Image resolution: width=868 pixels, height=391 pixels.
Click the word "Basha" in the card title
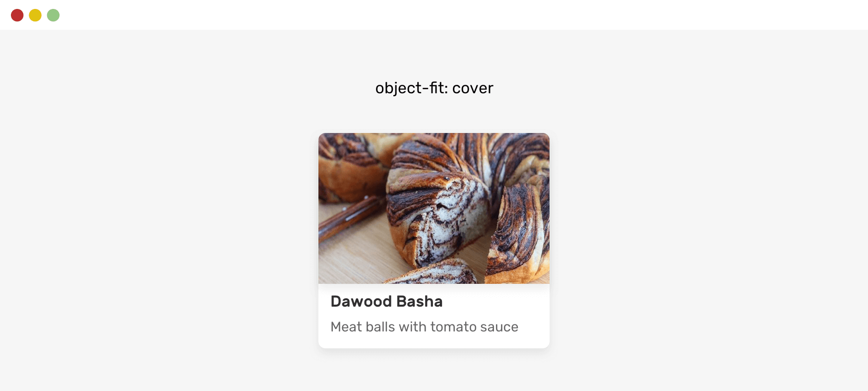pos(419,301)
